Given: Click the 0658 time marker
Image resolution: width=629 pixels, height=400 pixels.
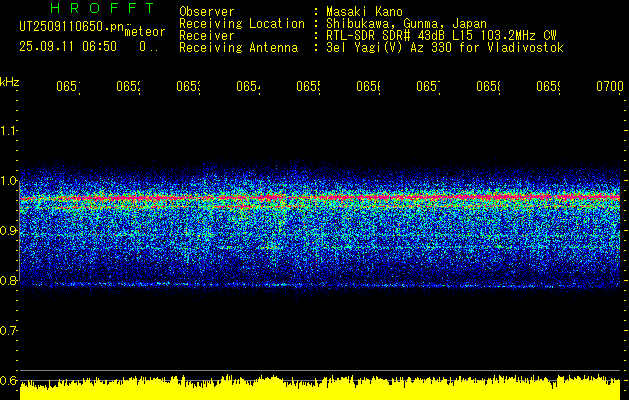Looking at the screenshot, I should [x=488, y=86].
